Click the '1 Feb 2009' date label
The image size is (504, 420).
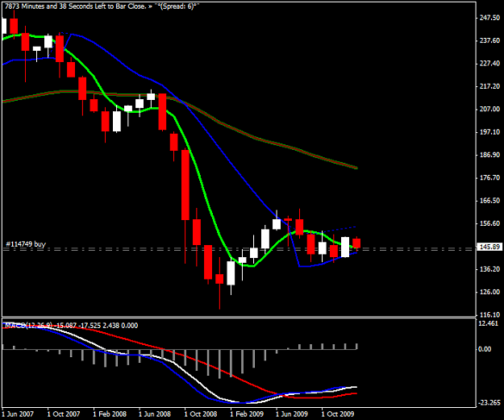(247, 414)
